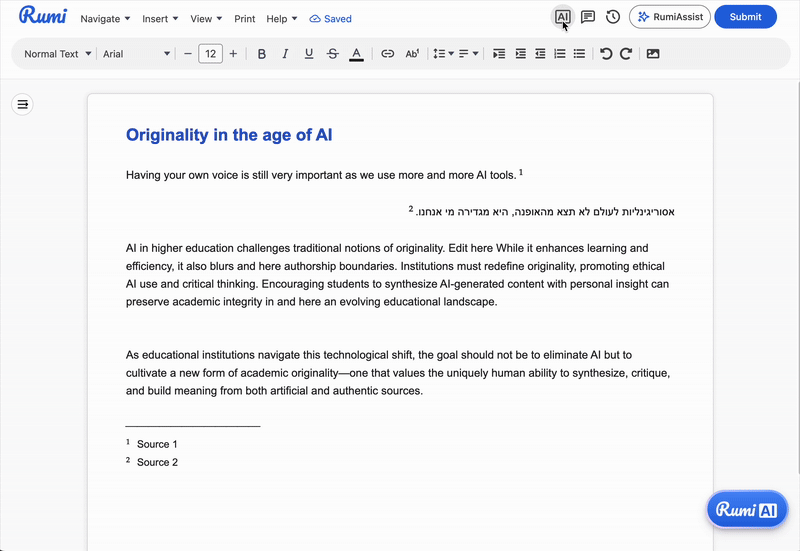Open the text color picker
This screenshot has height=551, width=800.
point(356,54)
